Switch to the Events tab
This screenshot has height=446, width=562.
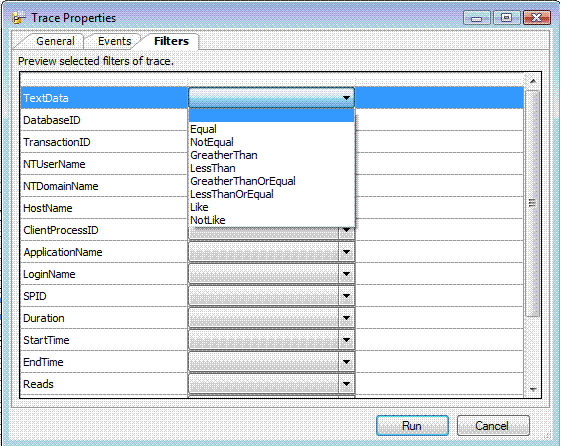(x=114, y=41)
